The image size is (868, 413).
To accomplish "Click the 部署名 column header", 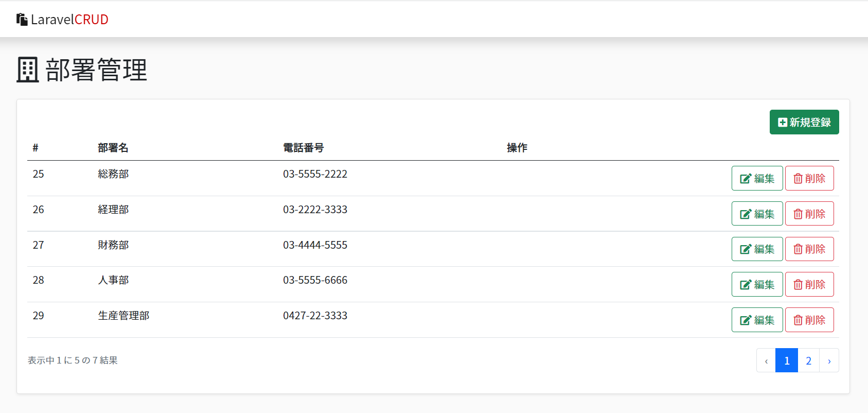I will [x=113, y=148].
